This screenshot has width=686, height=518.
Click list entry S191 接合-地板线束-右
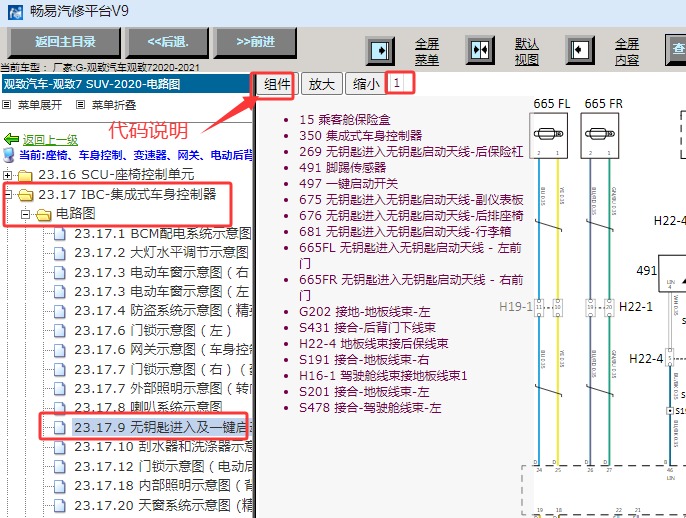[x=364, y=360]
